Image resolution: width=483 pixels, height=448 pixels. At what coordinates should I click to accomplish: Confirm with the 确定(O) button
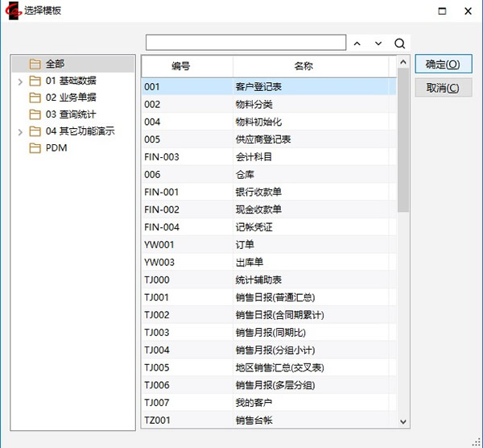[x=443, y=64]
